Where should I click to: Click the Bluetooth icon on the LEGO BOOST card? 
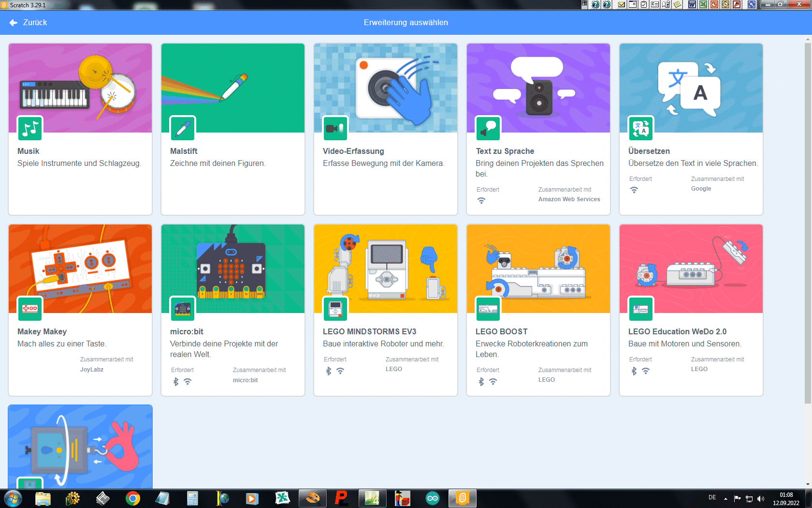(x=481, y=382)
